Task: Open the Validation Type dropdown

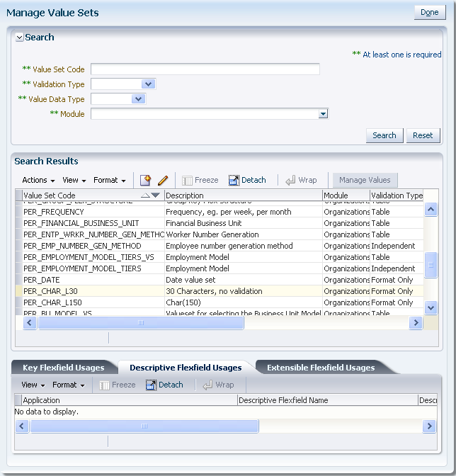Action: tap(149, 84)
